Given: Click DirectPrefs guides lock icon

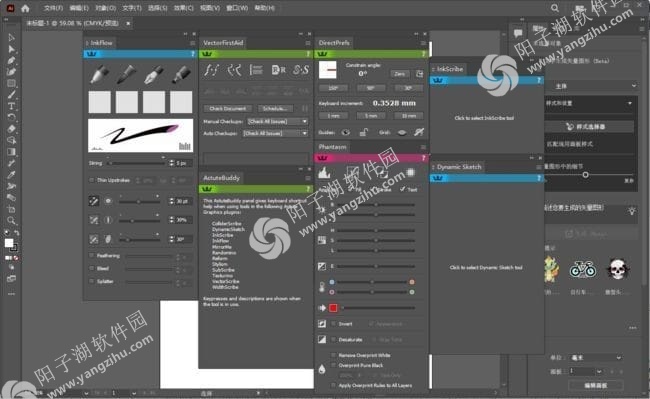Looking at the screenshot, I should [363, 133].
